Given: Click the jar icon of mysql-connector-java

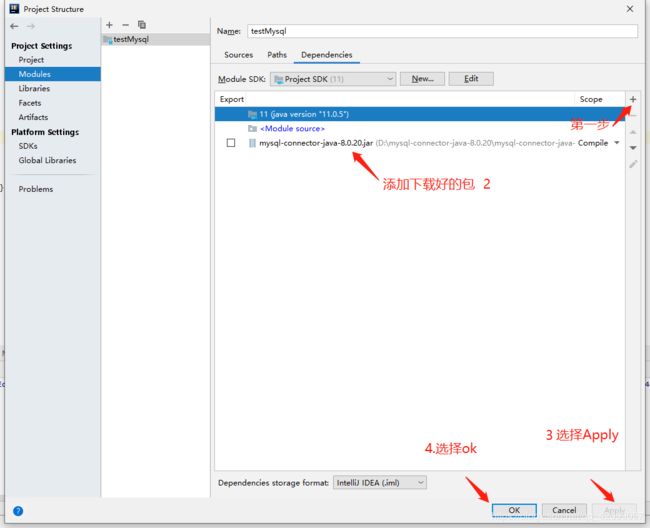Looking at the screenshot, I should click(x=252, y=143).
